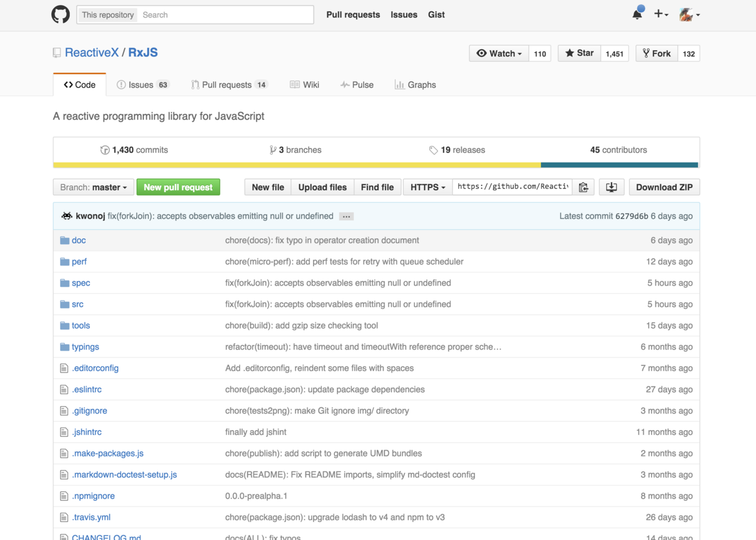View the 3 branches link

(x=295, y=150)
